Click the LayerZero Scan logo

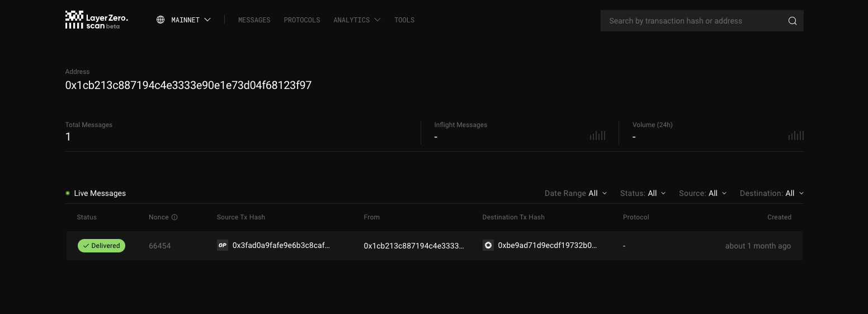point(97,20)
